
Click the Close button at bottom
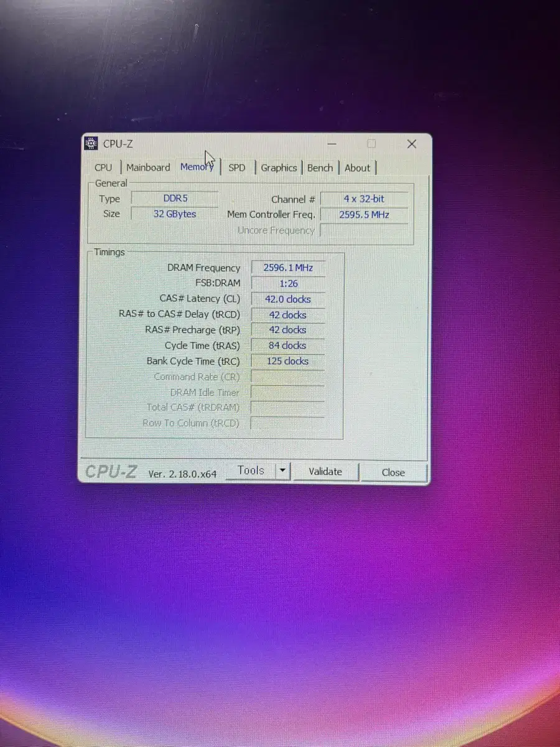[x=393, y=472]
